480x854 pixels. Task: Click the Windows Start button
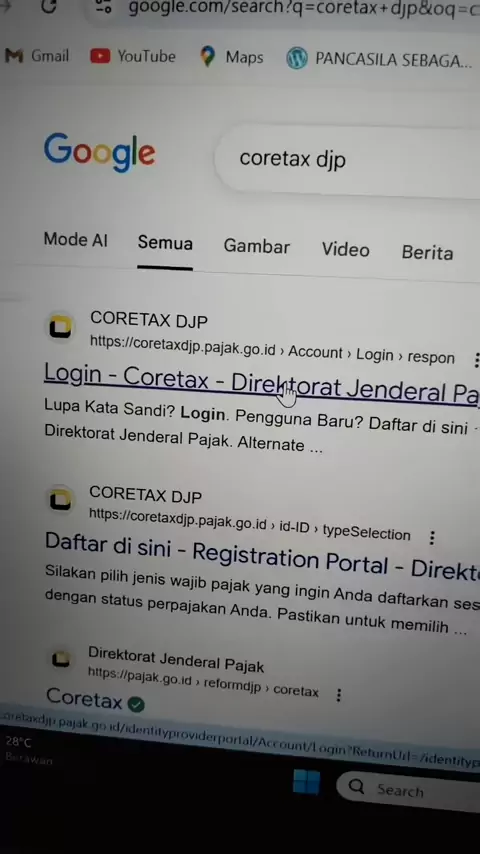pyautogui.click(x=306, y=782)
